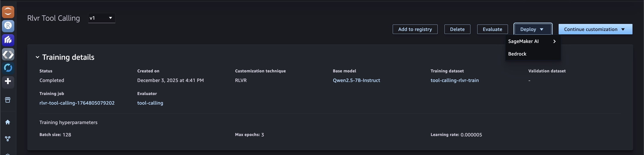Click the Completed status value
644x155 pixels.
[x=52, y=80]
